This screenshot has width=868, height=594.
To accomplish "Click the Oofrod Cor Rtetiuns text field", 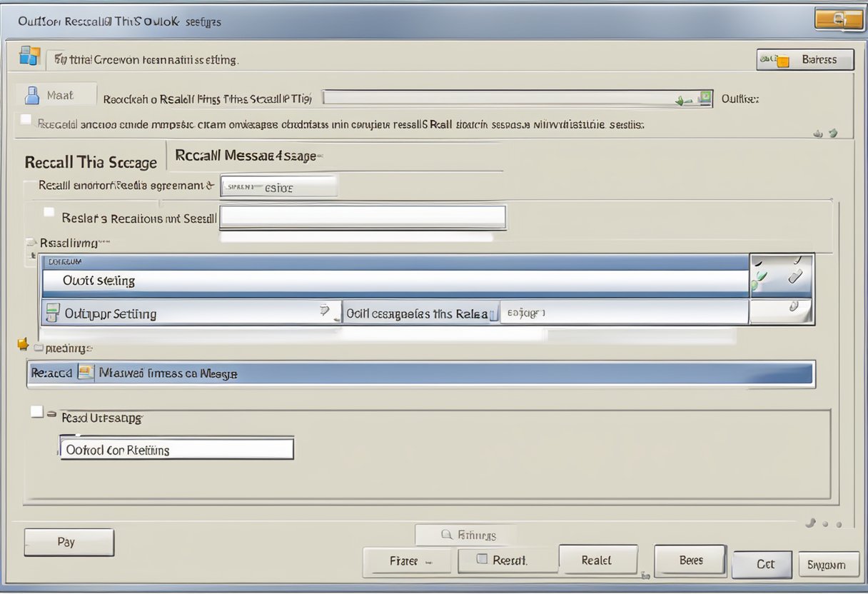I will pos(176,450).
